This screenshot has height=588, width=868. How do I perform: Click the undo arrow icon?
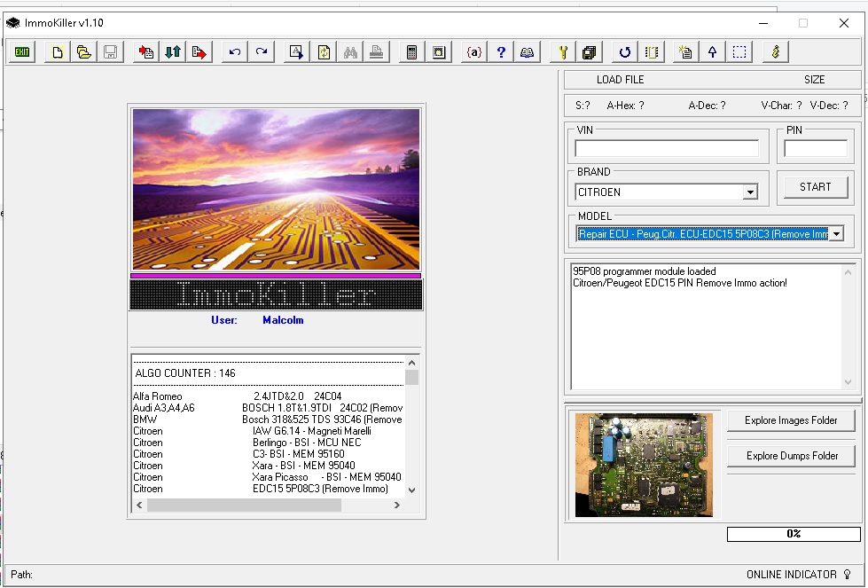tap(235, 52)
